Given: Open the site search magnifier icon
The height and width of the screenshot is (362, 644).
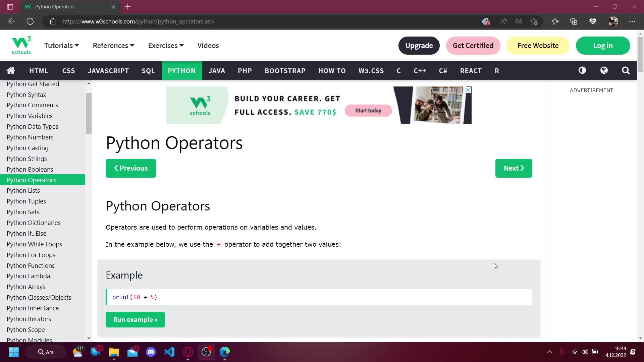Looking at the screenshot, I should [626, 70].
